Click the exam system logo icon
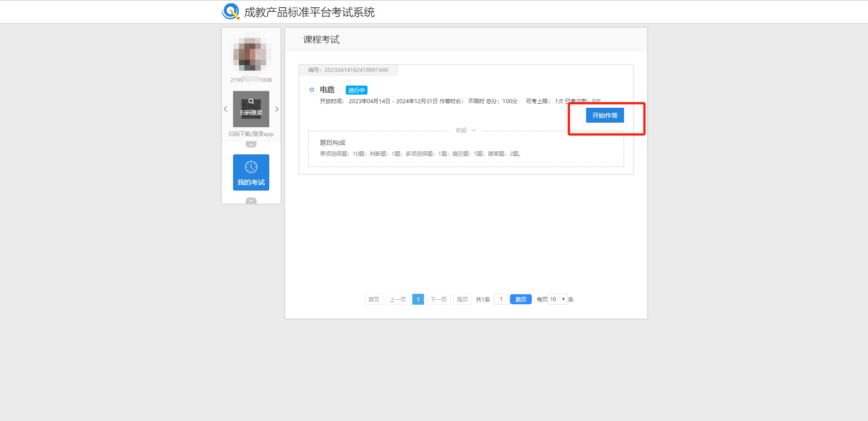Image resolution: width=868 pixels, height=421 pixels. [230, 11]
